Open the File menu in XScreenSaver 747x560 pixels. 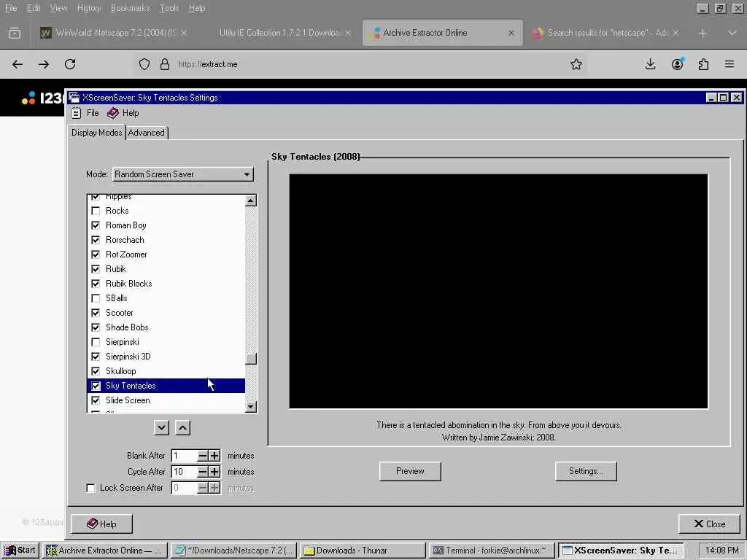pos(85,113)
